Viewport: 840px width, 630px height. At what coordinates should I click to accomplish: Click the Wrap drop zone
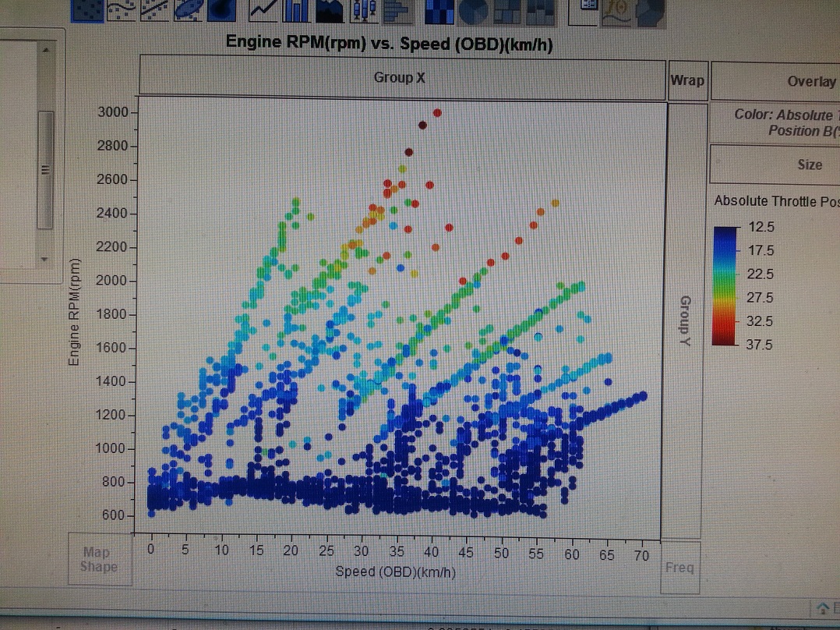686,81
